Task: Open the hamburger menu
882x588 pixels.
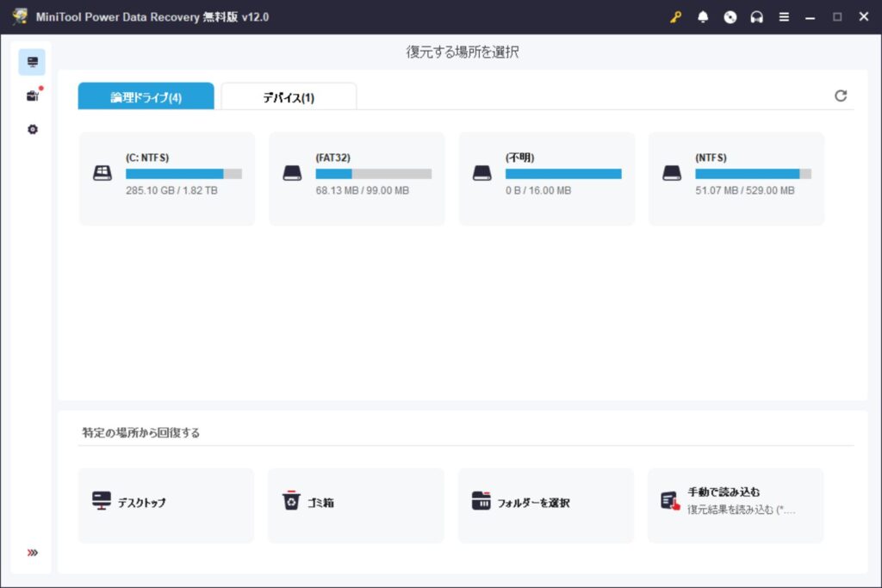Action: pos(784,17)
